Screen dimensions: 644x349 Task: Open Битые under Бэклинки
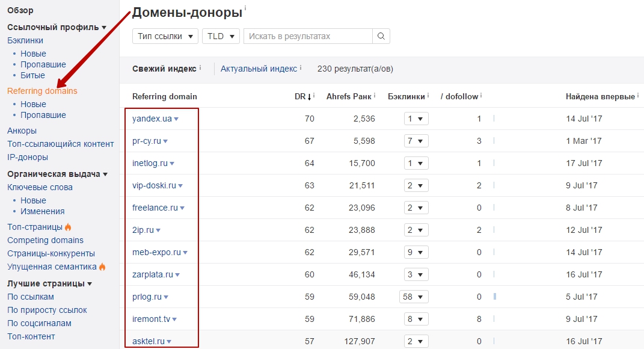click(32, 75)
